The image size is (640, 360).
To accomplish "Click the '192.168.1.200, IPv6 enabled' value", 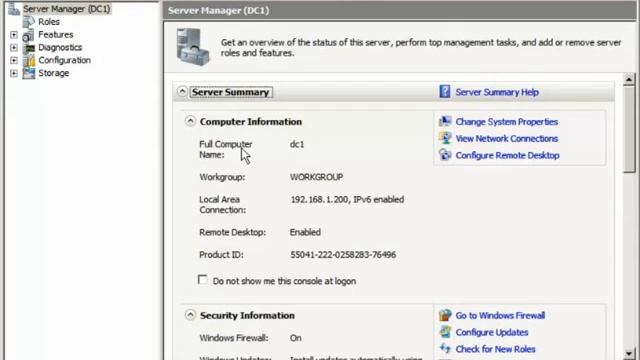I will (347, 199).
